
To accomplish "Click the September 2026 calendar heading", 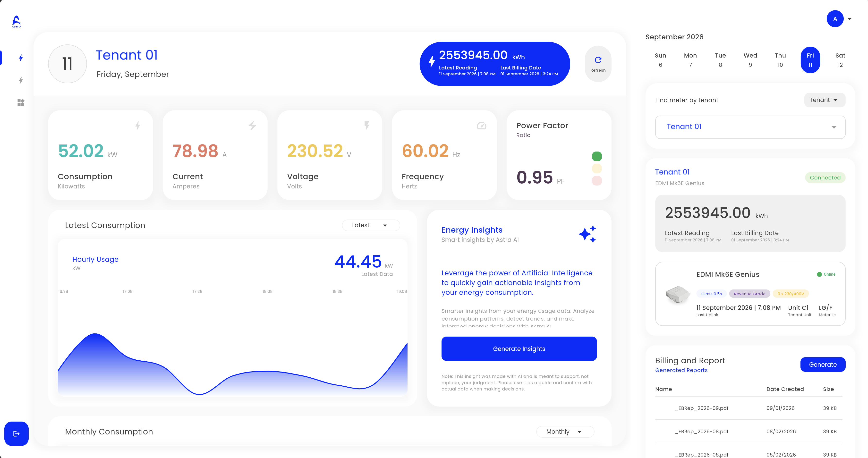I will [x=674, y=37].
